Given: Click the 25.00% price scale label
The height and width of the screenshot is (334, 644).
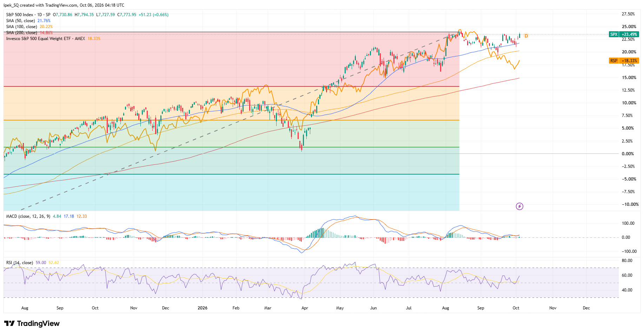Looking at the screenshot, I should (629, 27).
